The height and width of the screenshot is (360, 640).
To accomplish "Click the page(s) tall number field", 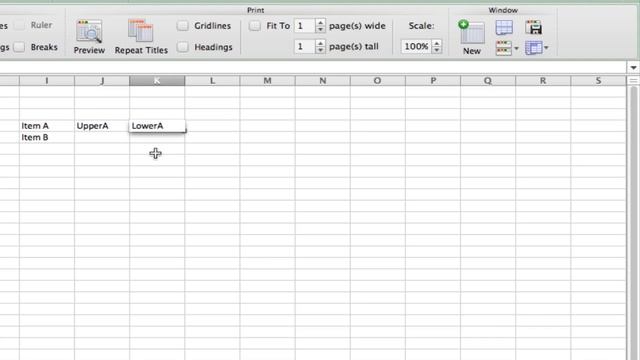I will click(305, 47).
